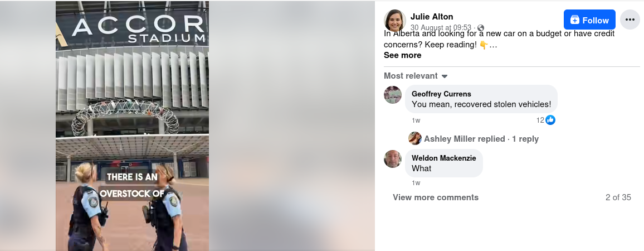
Task: View the 12 reactions count on Geoffrey's comment
Action: point(540,120)
